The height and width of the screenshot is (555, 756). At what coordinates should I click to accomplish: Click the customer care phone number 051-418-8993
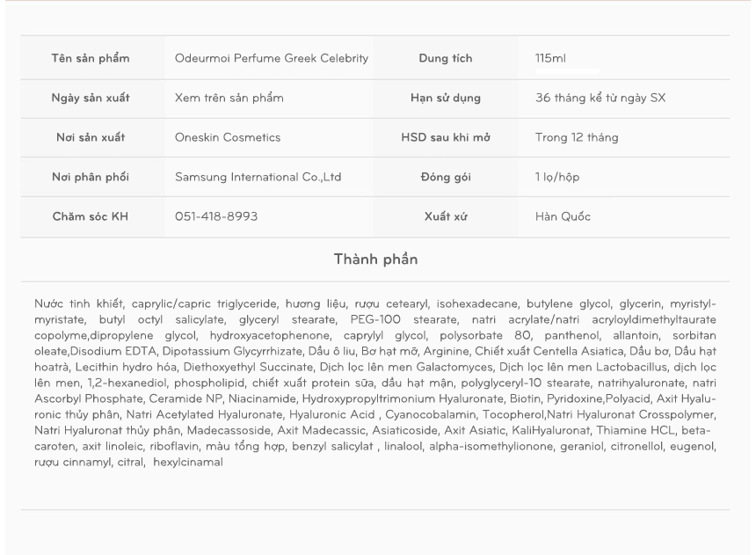[216, 217]
